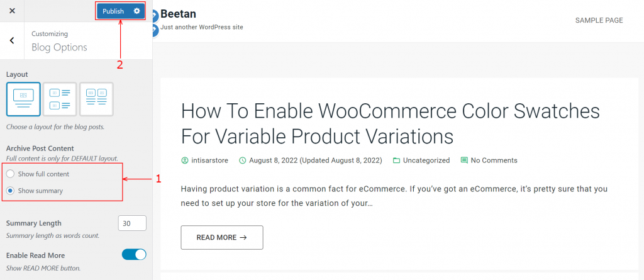Click the edit pencil shortcut beside site title
This screenshot has width=644, height=280.
point(154,16)
